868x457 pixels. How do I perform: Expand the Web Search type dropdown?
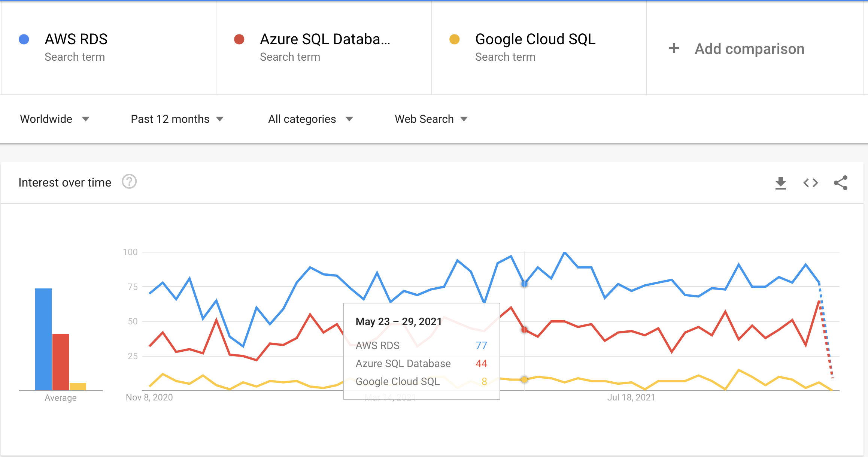point(431,119)
